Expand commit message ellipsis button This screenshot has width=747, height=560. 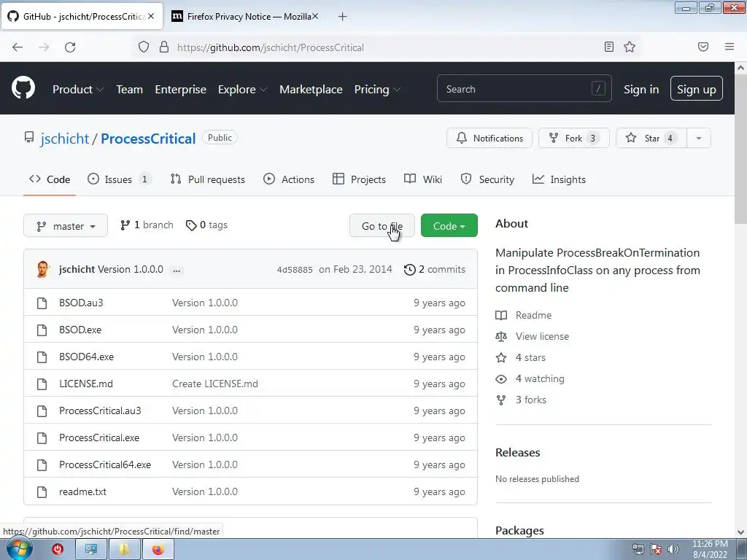tap(177, 270)
